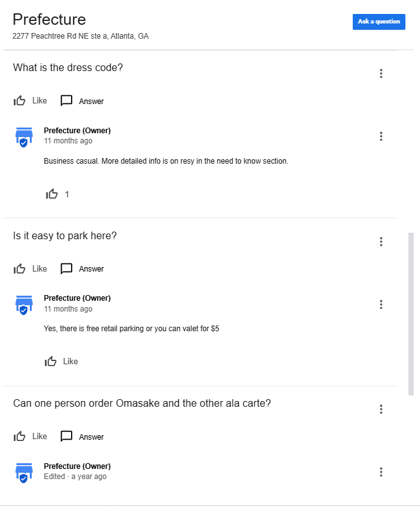The width and height of the screenshot is (420, 507).
Task: Open more options for dress code question
Action: pyautogui.click(x=381, y=74)
